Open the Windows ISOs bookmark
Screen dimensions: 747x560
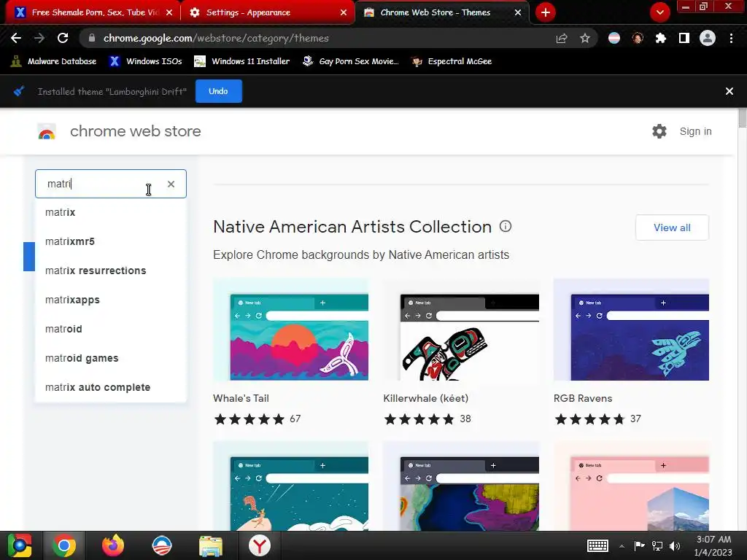146,61
